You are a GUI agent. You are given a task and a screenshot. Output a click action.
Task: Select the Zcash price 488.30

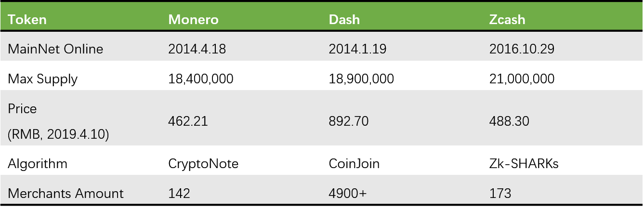pos(509,121)
